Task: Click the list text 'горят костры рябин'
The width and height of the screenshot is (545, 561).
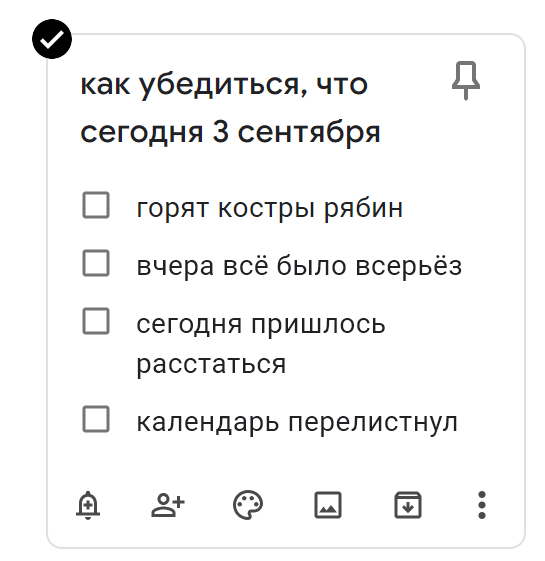Action: [x=270, y=208]
